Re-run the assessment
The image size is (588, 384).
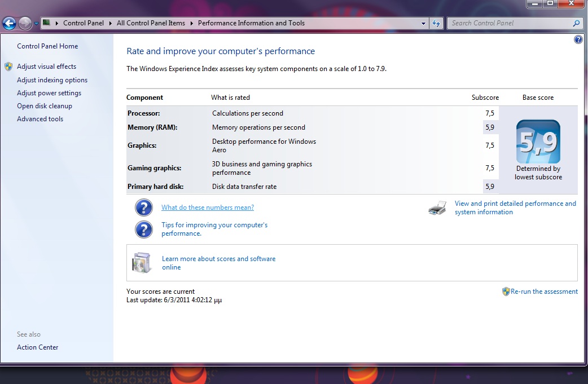pyautogui.click(x=544, y=292)
